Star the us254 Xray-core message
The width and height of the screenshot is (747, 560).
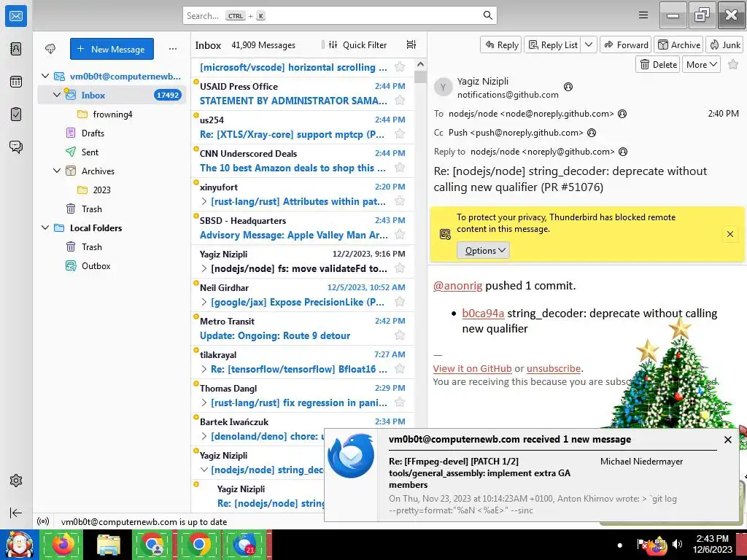(x=400, y=134)
